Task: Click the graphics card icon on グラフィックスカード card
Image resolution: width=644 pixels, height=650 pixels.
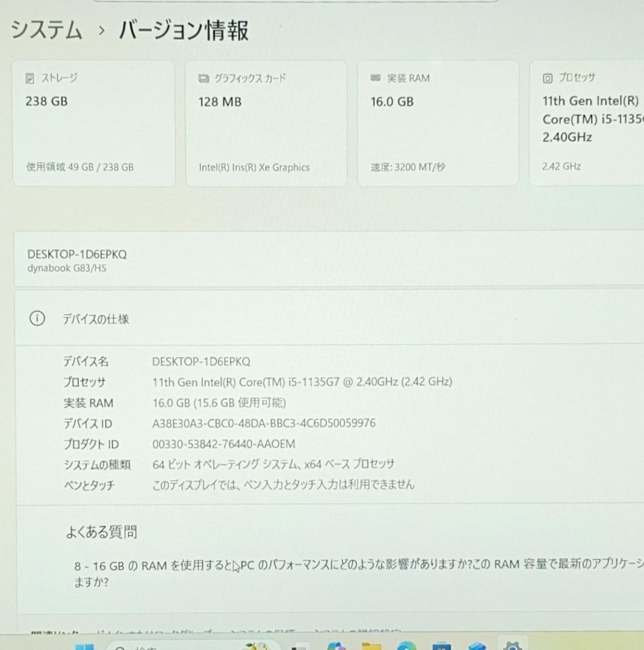Action: [x=202, y=78]
